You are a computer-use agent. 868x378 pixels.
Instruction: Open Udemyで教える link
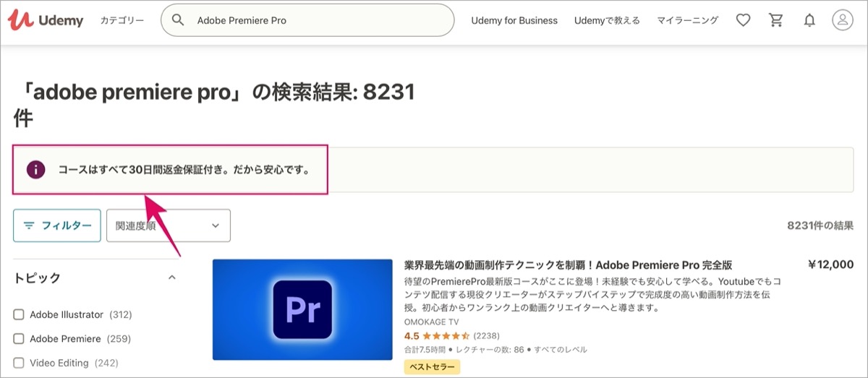[607, 20]
